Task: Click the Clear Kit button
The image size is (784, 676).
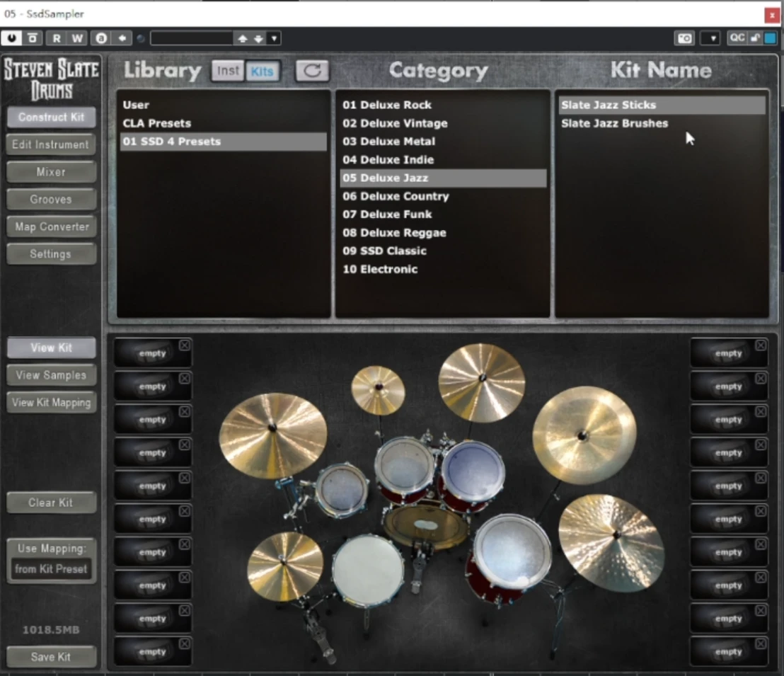Action: coord(51,503)
